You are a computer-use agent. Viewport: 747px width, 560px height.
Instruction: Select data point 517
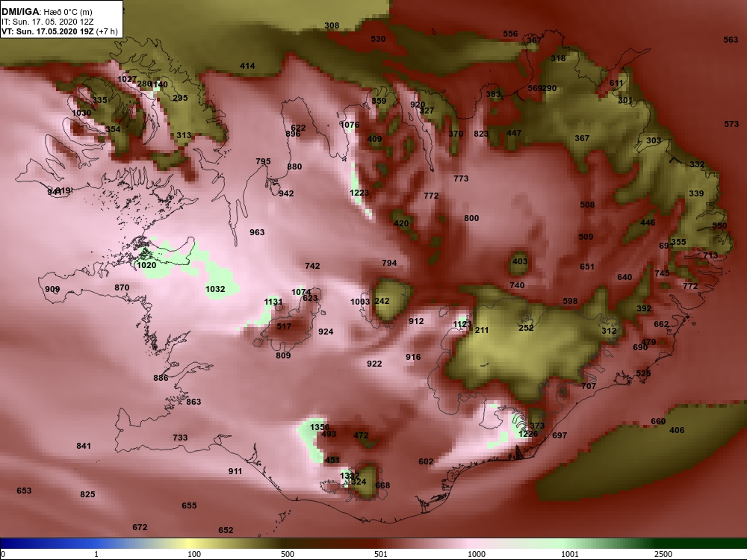coord(284,327)
